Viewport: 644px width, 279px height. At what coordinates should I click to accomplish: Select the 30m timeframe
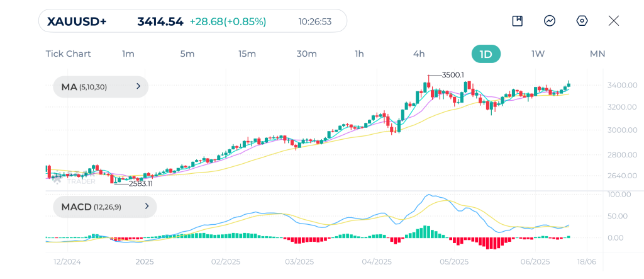(306, 54)
